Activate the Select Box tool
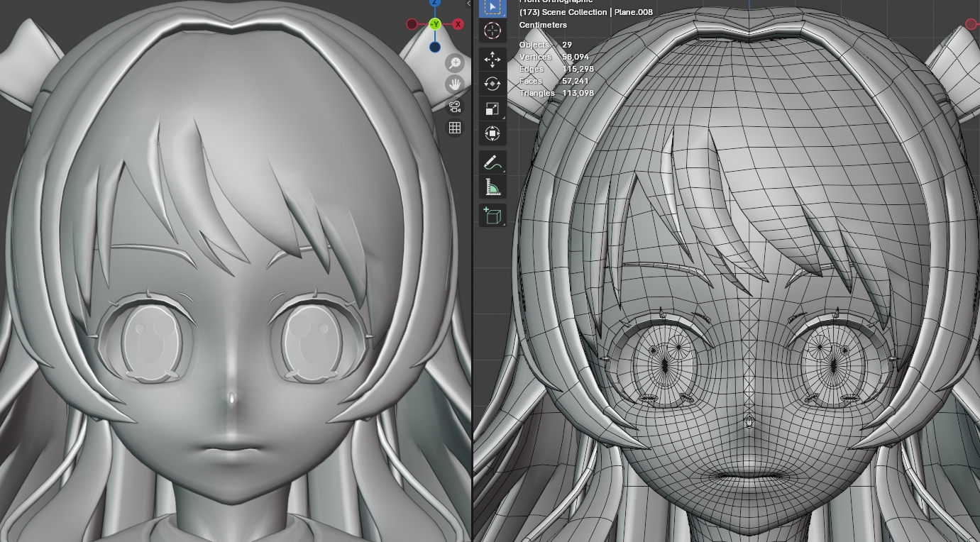The image size is (980, 542). pos(492,7)
